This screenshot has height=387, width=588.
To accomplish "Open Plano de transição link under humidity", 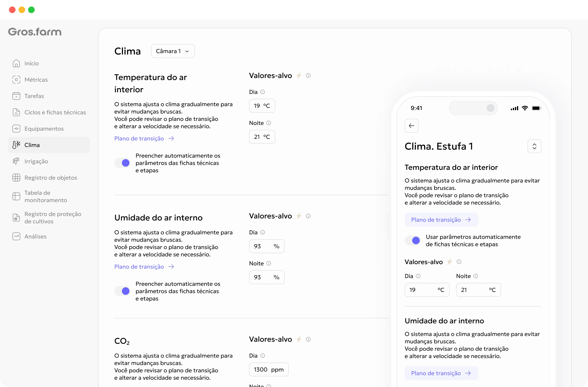I will tap(144, 267).
